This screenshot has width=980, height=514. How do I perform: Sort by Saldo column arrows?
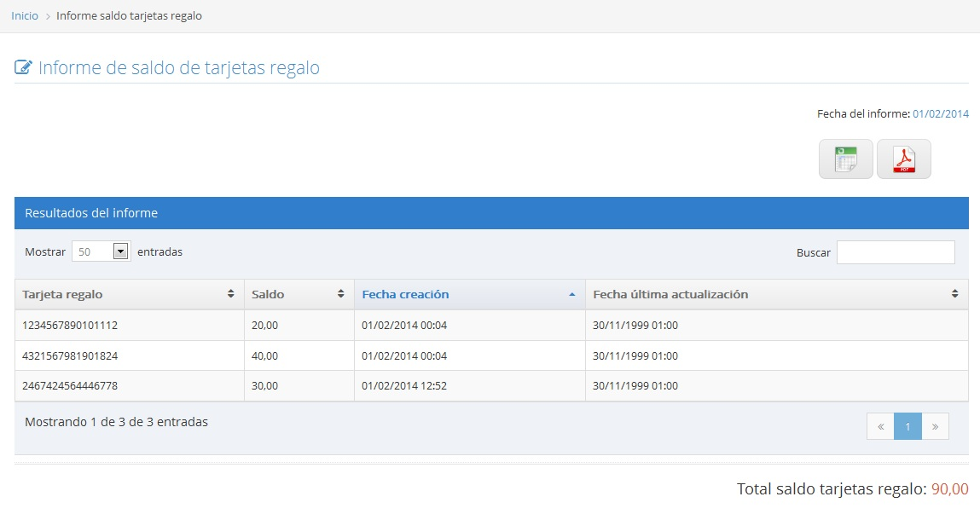pos(340,294)
